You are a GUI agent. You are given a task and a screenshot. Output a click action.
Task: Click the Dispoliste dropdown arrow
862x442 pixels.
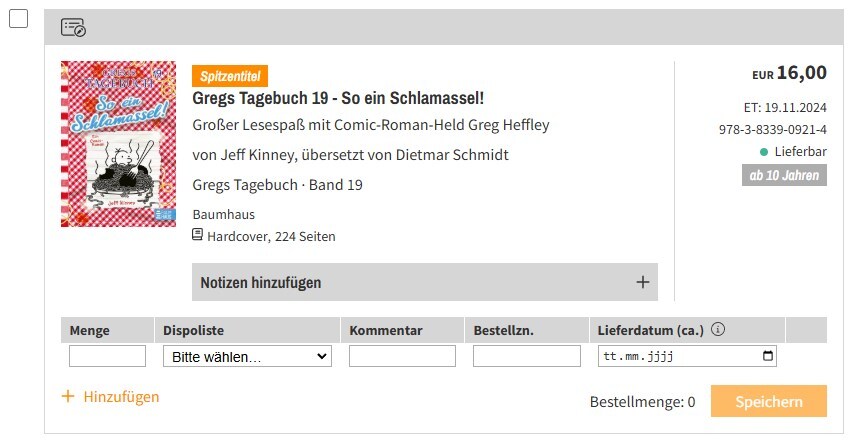coord(322,356)
